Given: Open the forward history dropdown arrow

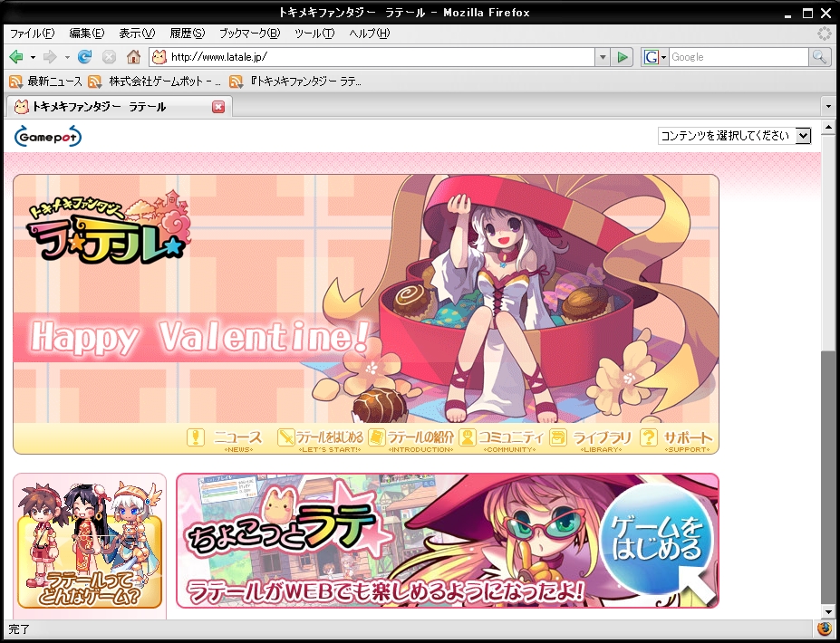Looking at the screenshot, I should click(x=67, y=57).
